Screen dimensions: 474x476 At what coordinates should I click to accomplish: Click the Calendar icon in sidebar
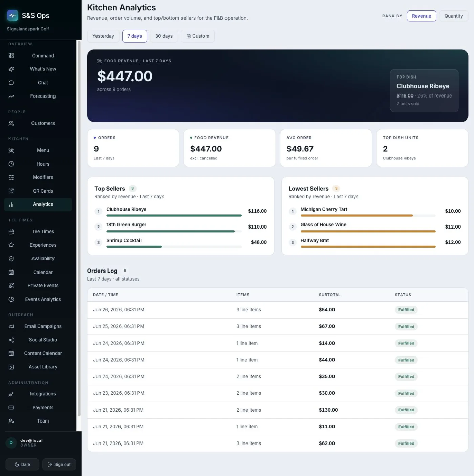(x=11, y=272)
